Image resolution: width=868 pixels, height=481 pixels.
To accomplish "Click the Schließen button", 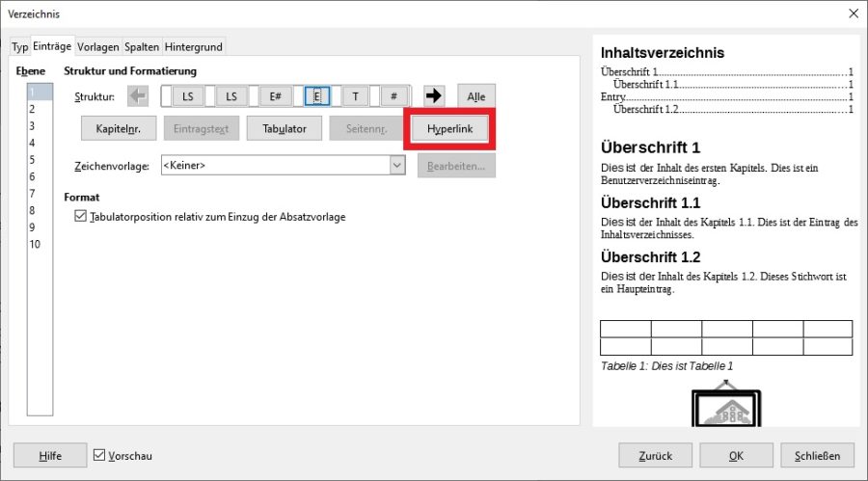I will [x=817, y=456].
